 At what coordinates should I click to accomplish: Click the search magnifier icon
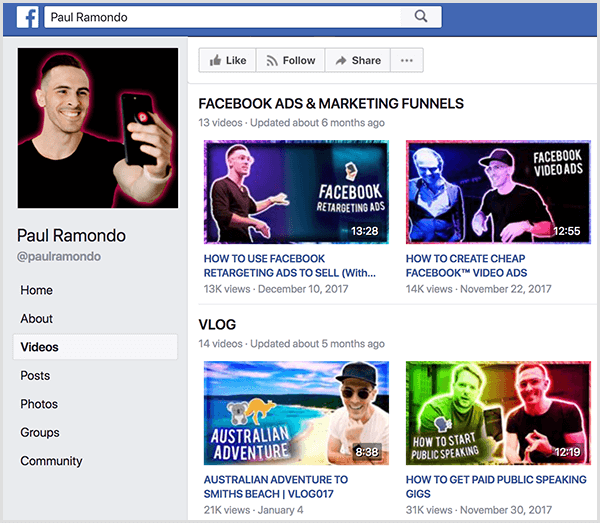(x=421, y=16)
